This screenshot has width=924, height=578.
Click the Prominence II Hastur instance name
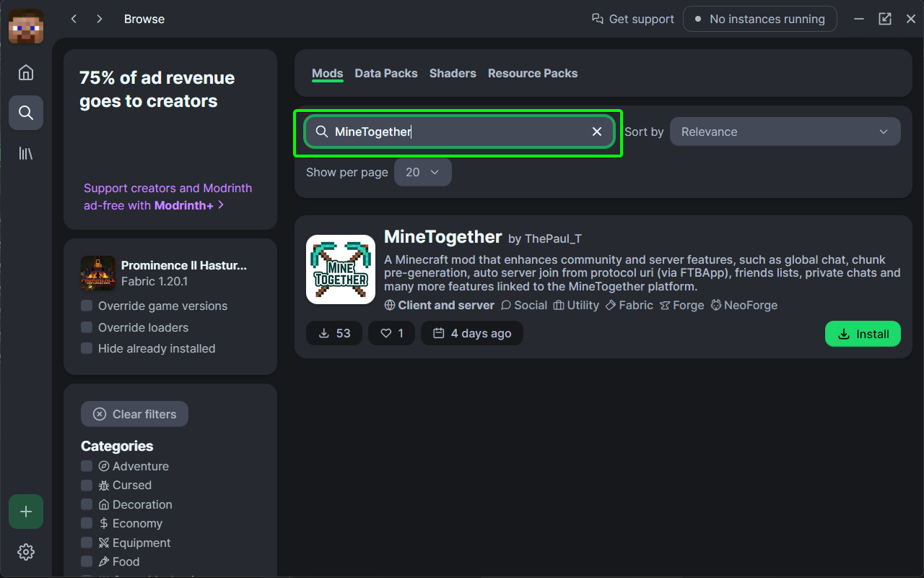(x=184, y=265)
